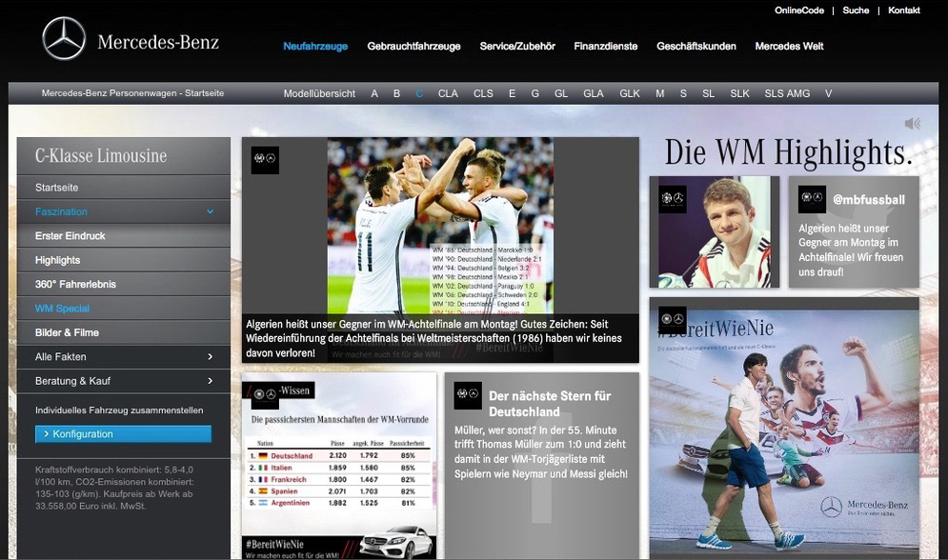Image resolution: width=948 pixels, height=560 pixels.
Task: Select model class S
Action: [x=683, y=93]
